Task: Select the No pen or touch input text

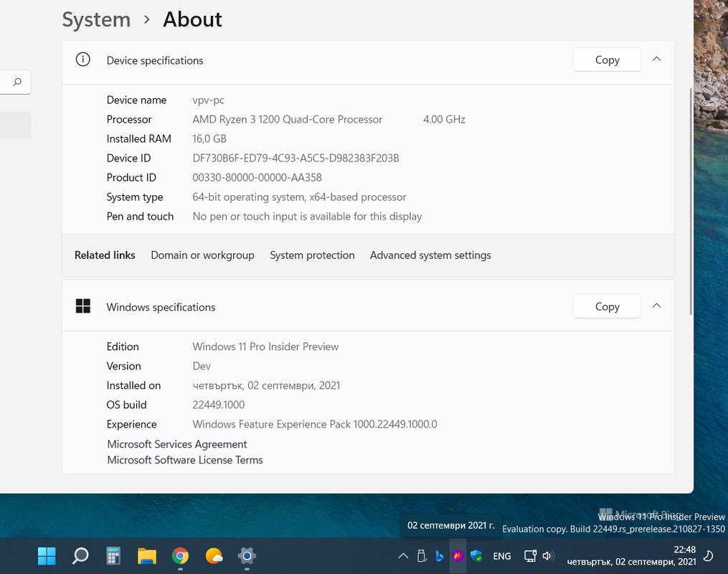Action: pos(308,217)
